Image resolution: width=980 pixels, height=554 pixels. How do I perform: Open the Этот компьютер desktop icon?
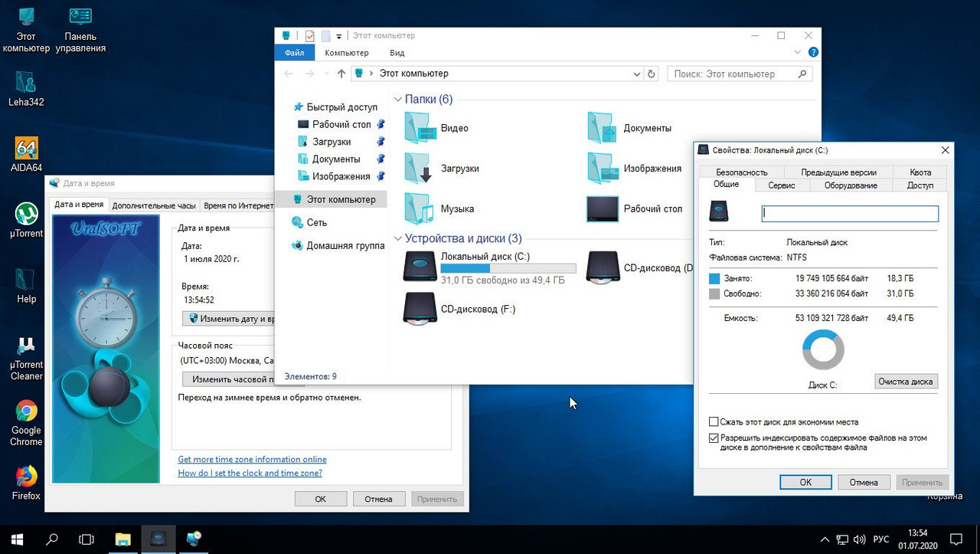click(x=26, y=29)
